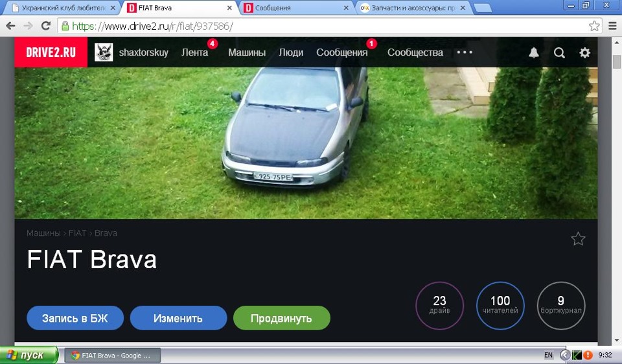Open the settings gear icon
622x364 pixels.
[584, 52]
